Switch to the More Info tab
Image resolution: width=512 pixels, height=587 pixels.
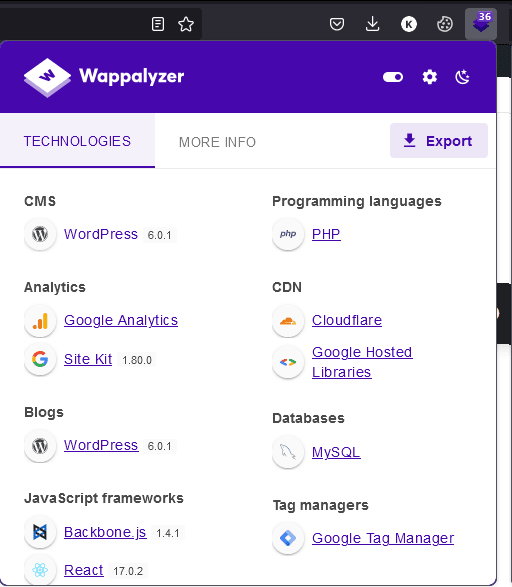217,142
